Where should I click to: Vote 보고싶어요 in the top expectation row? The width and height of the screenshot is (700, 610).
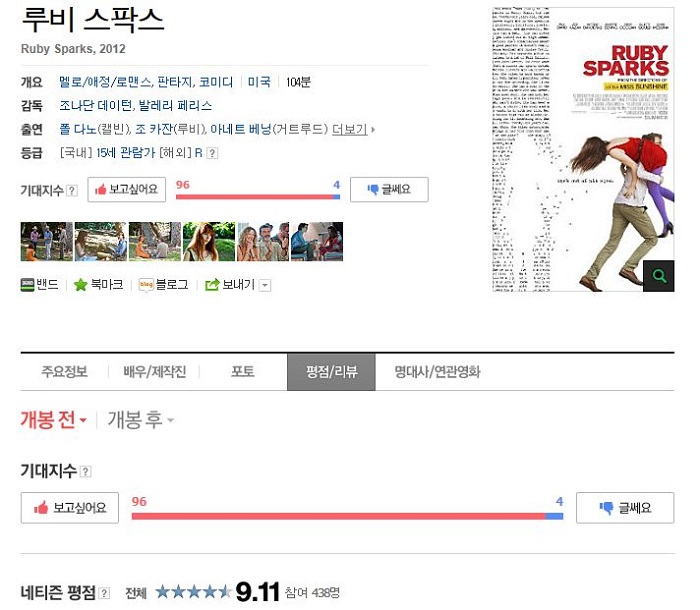(126, 190)
